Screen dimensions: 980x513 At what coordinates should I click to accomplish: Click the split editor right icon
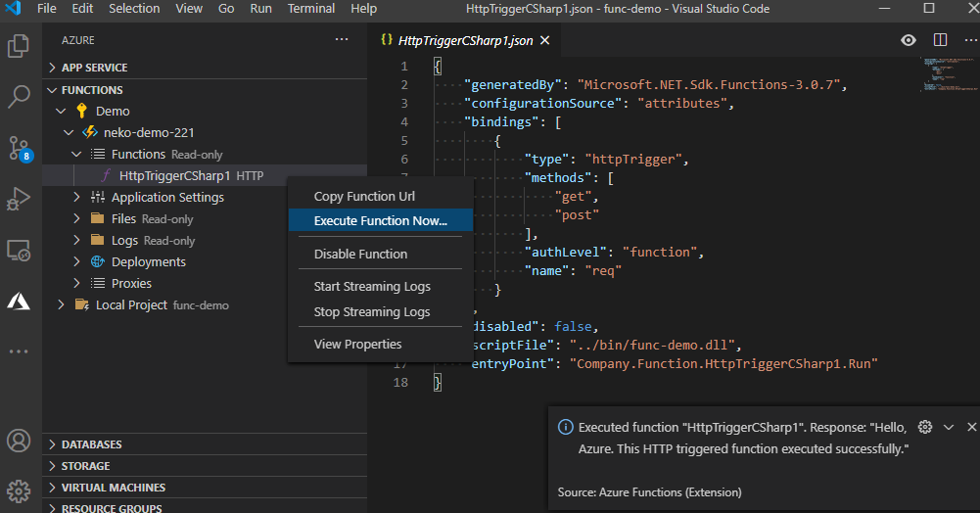tap(940, 40)
